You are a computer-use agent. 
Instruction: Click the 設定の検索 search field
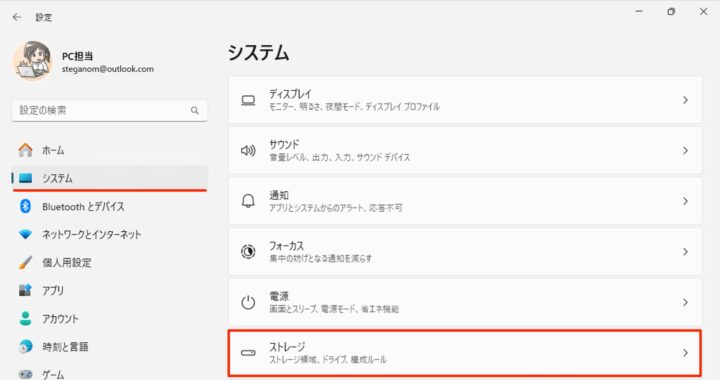tap(109, 111)
